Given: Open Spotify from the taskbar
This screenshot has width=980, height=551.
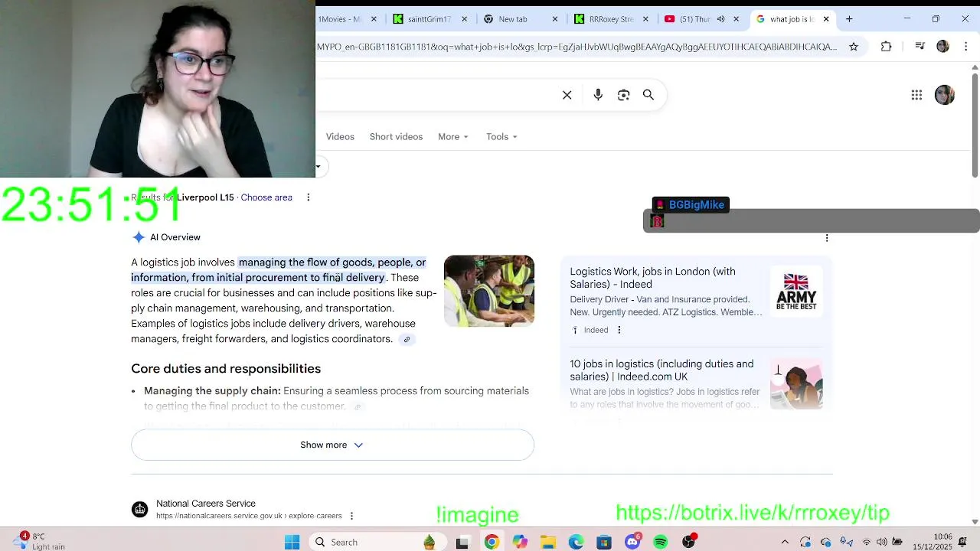Looking at the screenshot, I should pos(660,542).
